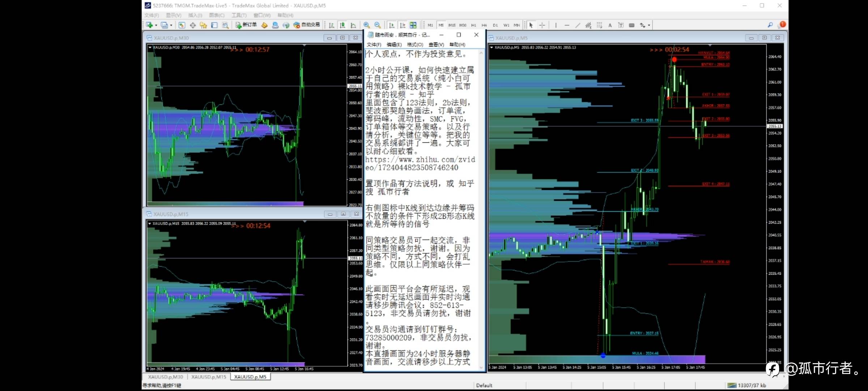
Task: Expand the arrows objects dropdown
Action: (x=649, y=25)
